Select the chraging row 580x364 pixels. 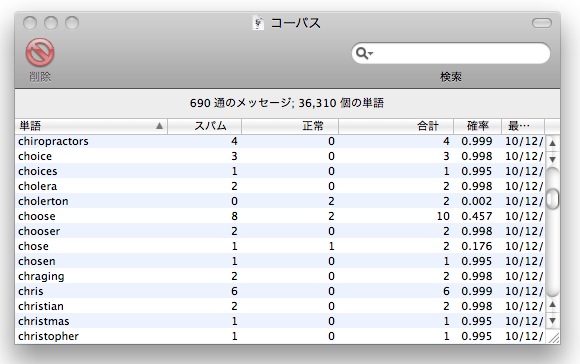280,276
